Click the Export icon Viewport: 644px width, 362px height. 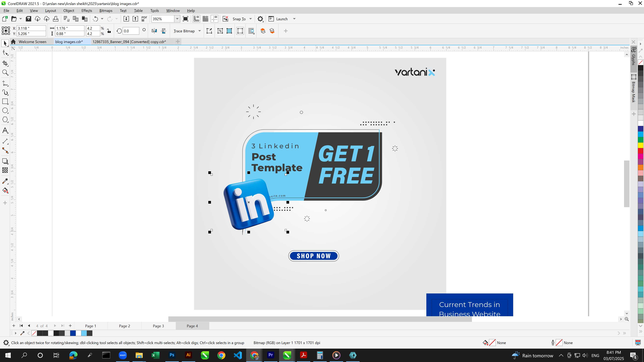(135, 19)
